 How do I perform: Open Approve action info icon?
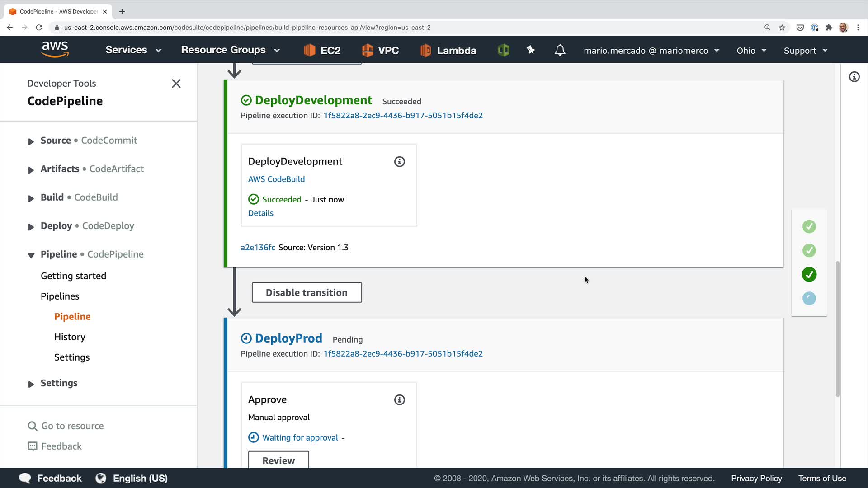(399, 400)
